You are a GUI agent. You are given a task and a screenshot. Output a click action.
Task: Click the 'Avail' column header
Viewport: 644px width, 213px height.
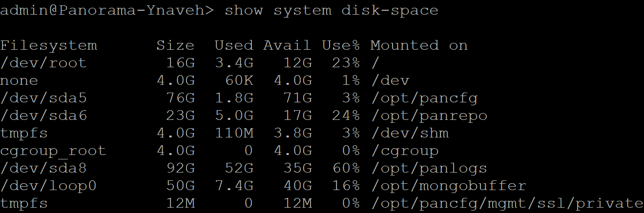287,45
